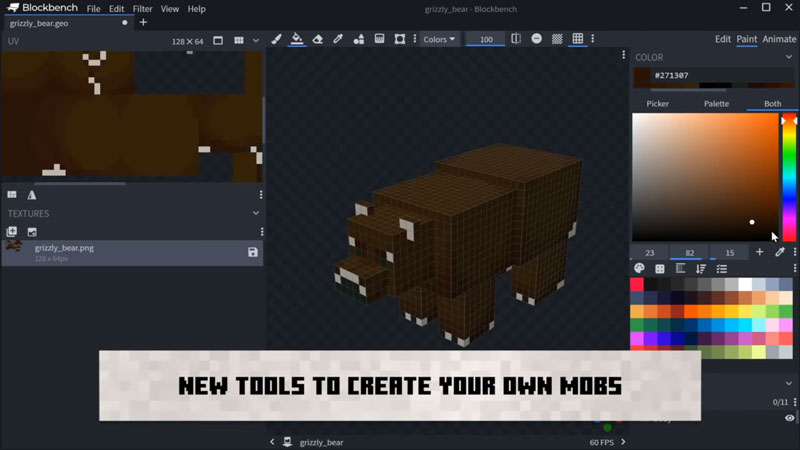Select the Eraser tool
This screenshot has width=800, height=450.
317,39
